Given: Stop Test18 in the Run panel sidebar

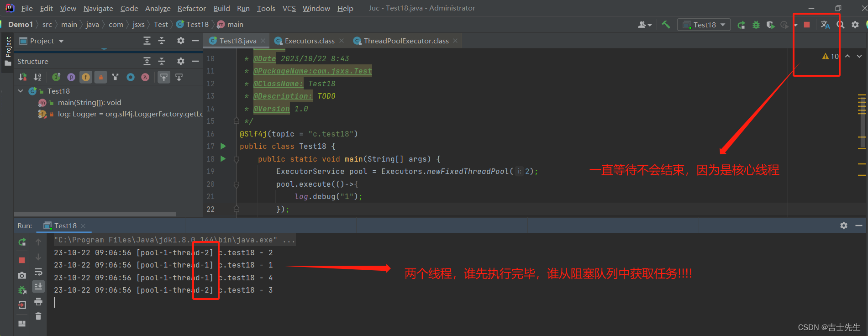Looking at the screenshot, I should tap(22, 260).
